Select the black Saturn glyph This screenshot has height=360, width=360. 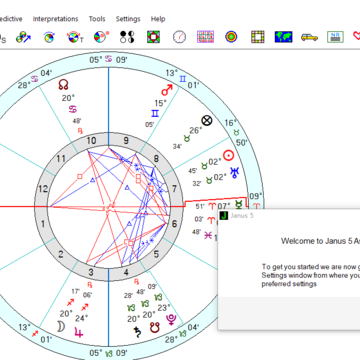(137, 332)
